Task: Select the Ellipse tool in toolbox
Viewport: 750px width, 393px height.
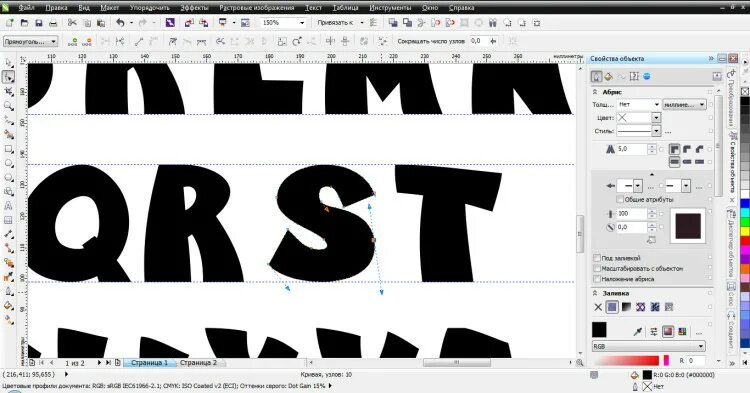Action: [x=9, y=164]
